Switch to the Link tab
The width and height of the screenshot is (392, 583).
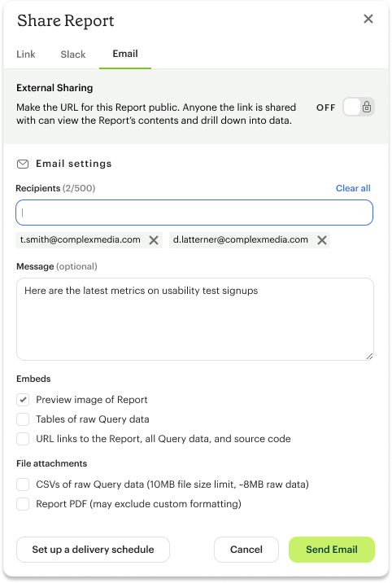coord(26,55)
